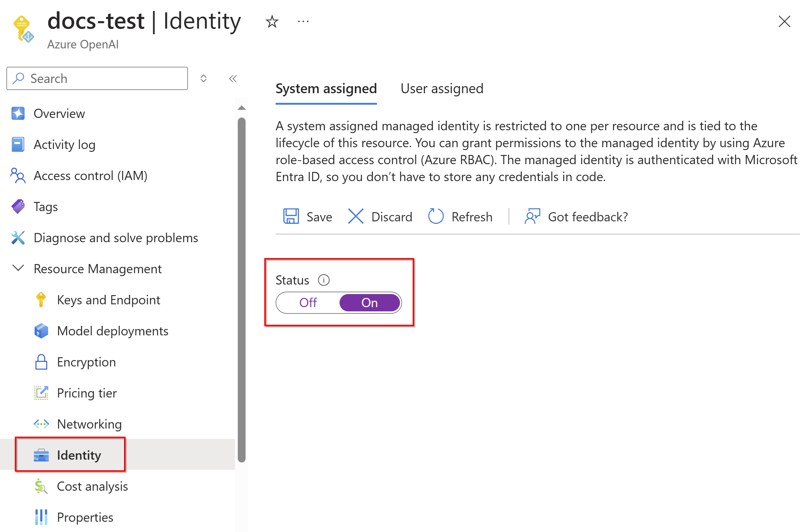
Task: Click the sidebar scrollbar up arrow
Action: tap(242, 108)
